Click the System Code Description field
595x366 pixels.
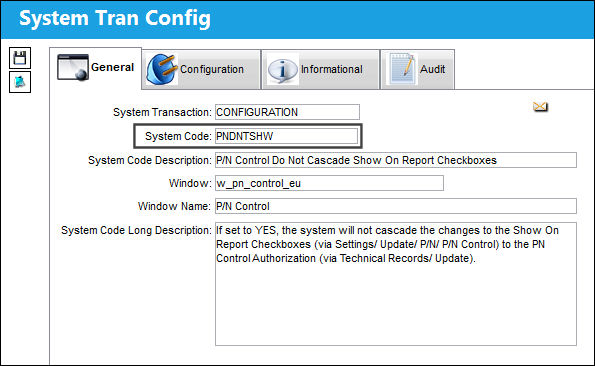click(x=396, y=160)
